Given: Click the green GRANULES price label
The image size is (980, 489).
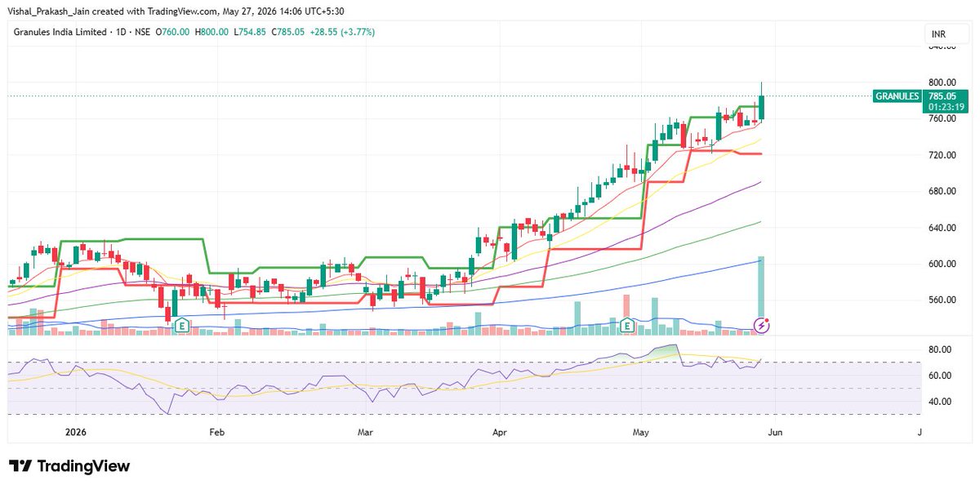Looking at the screenshot, I should 898,96.
